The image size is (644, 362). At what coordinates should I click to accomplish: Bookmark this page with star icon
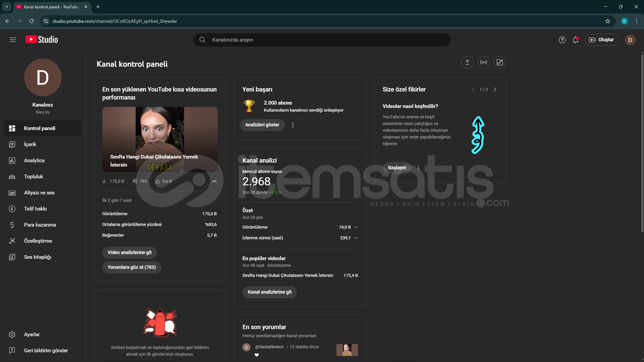608,21
